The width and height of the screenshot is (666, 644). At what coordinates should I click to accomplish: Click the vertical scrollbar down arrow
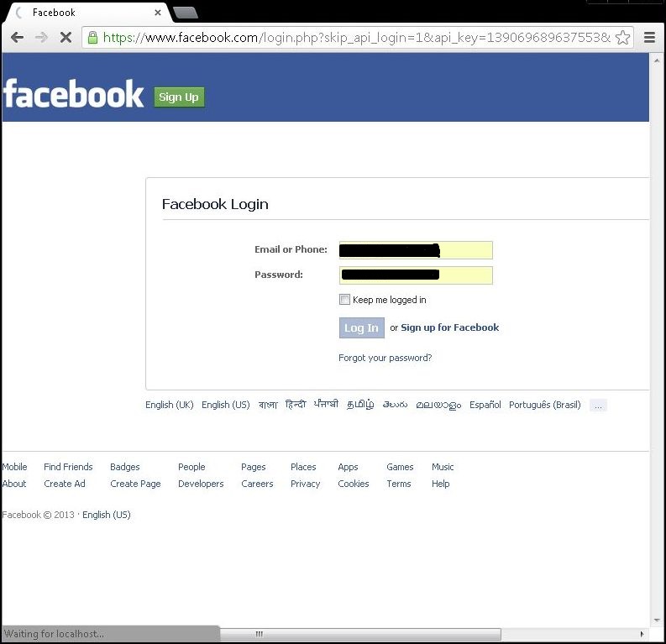click(657, 620)
